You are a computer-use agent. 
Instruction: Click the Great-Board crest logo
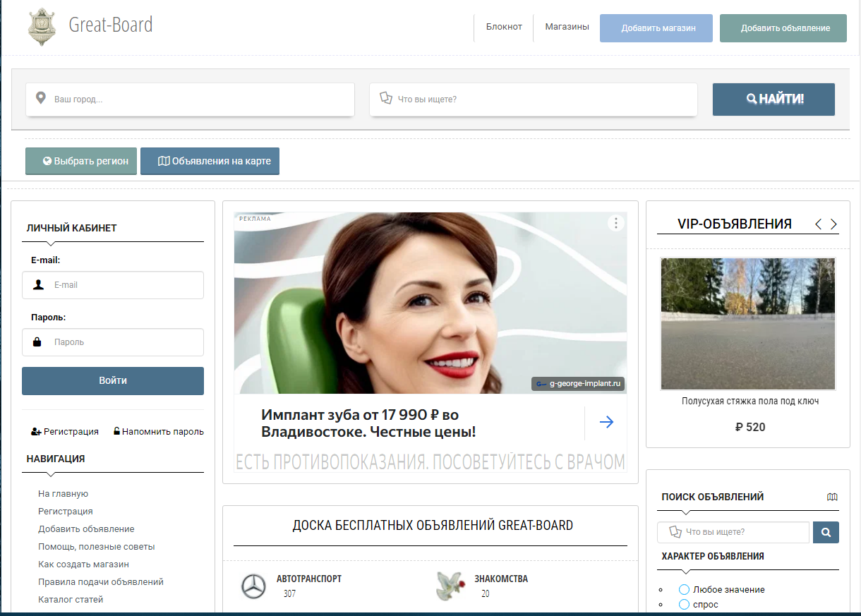click(42, 28)
